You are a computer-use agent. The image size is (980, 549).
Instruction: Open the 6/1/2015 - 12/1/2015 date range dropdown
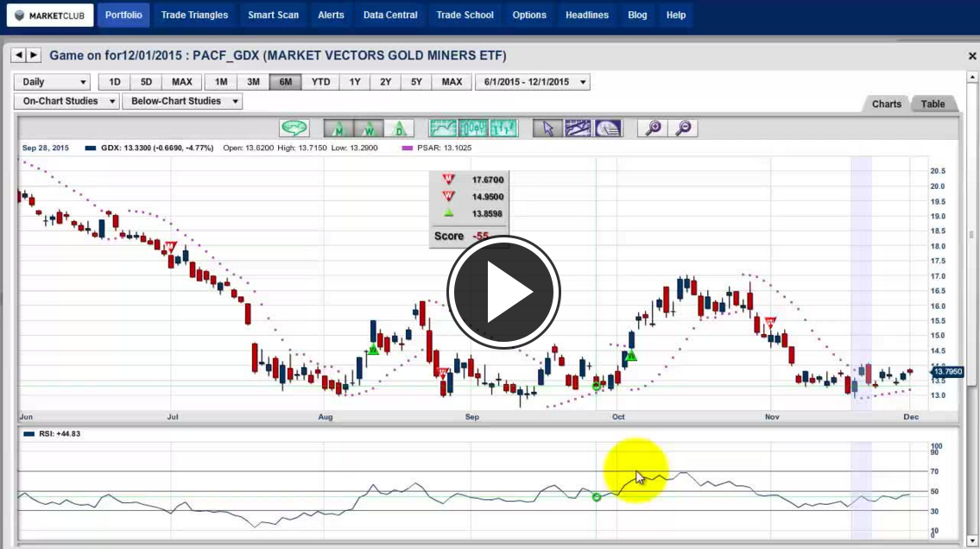(x=533, y=82)
